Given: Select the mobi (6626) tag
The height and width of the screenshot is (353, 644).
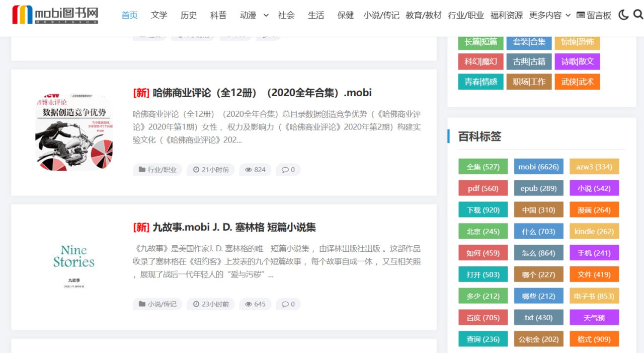Looking at the screenshot, I should point(538,167).
